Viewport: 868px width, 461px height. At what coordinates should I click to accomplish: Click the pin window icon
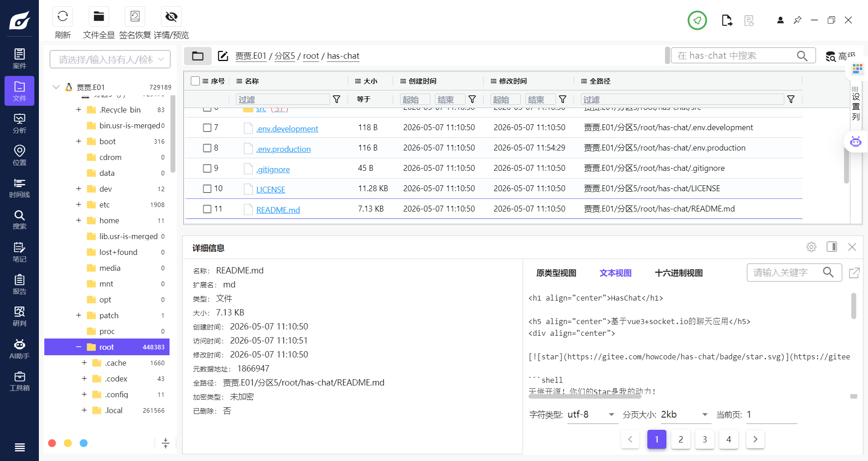(797, 20)
